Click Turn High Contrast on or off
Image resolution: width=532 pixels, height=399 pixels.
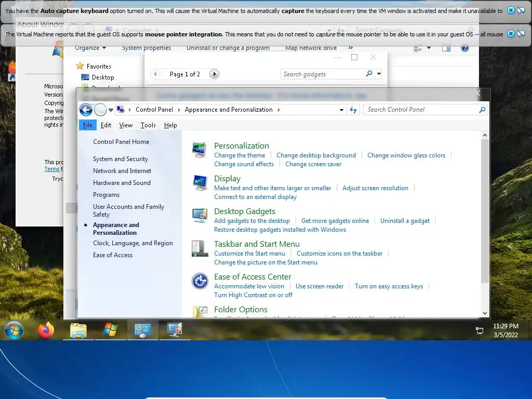point(253,295)
